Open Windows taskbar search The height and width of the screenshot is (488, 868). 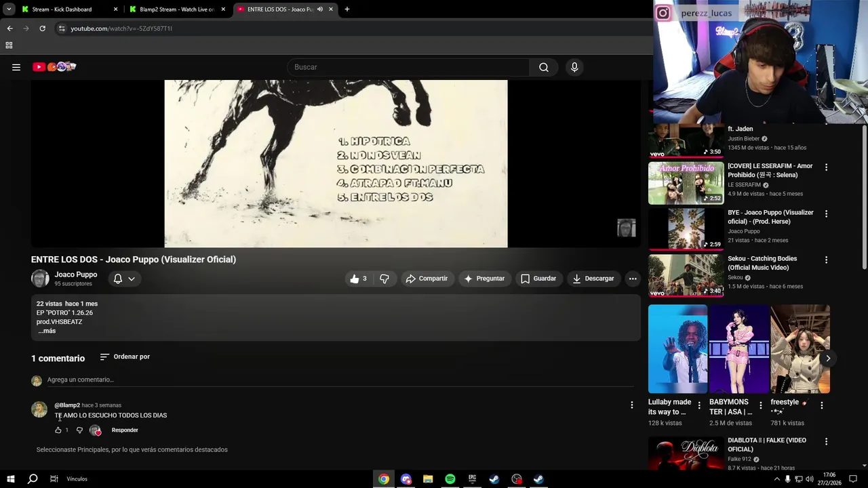click(32, 479)
